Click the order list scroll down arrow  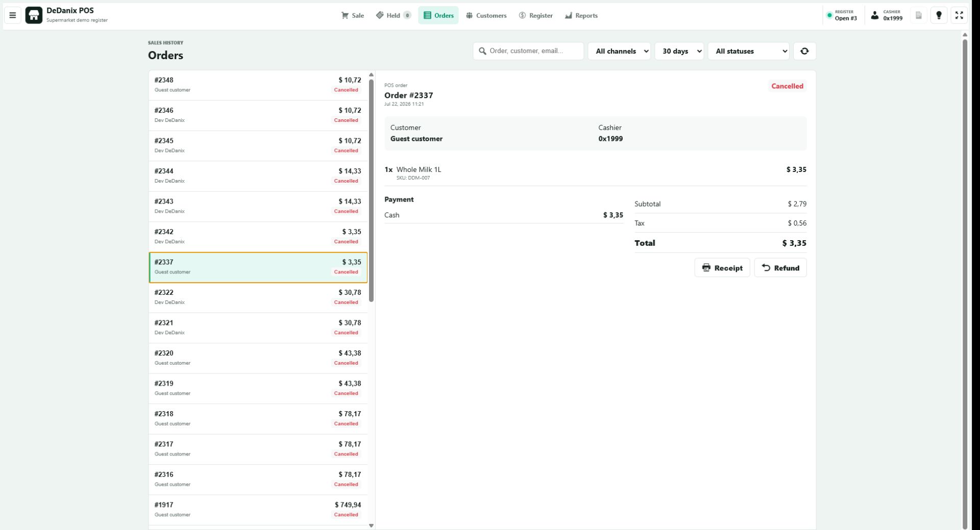[371, 525]
